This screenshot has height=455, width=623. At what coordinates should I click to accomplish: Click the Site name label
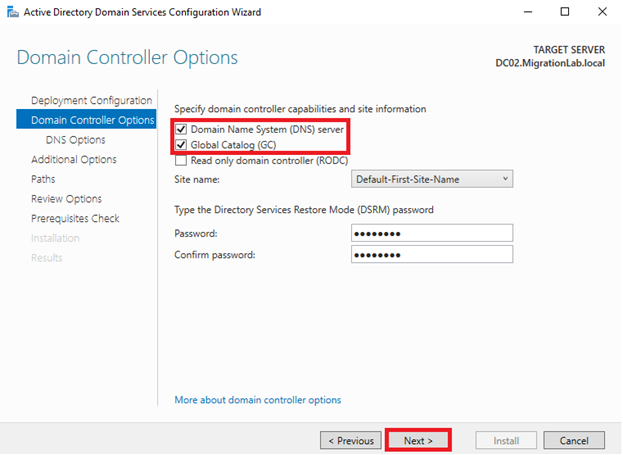[197, 180]
